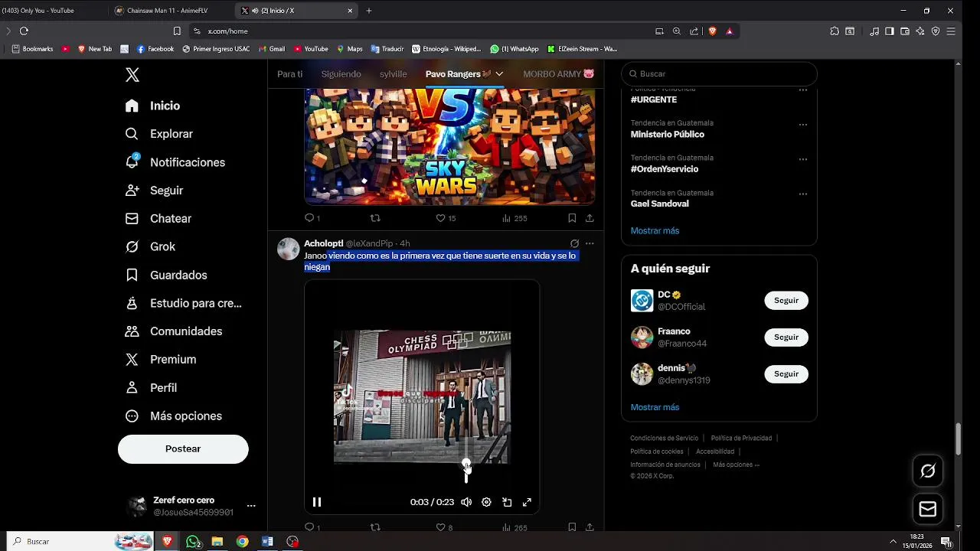This screenshot has height=551, width=980.
Task: Open the Sky Wars image thumbnail
Action: (449, 147)
